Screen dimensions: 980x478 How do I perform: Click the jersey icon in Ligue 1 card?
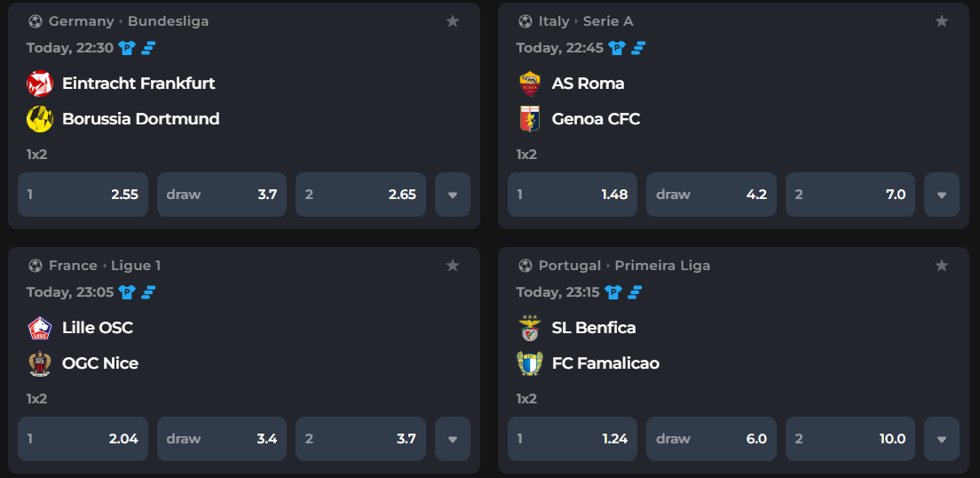click(x=127, y=292)
